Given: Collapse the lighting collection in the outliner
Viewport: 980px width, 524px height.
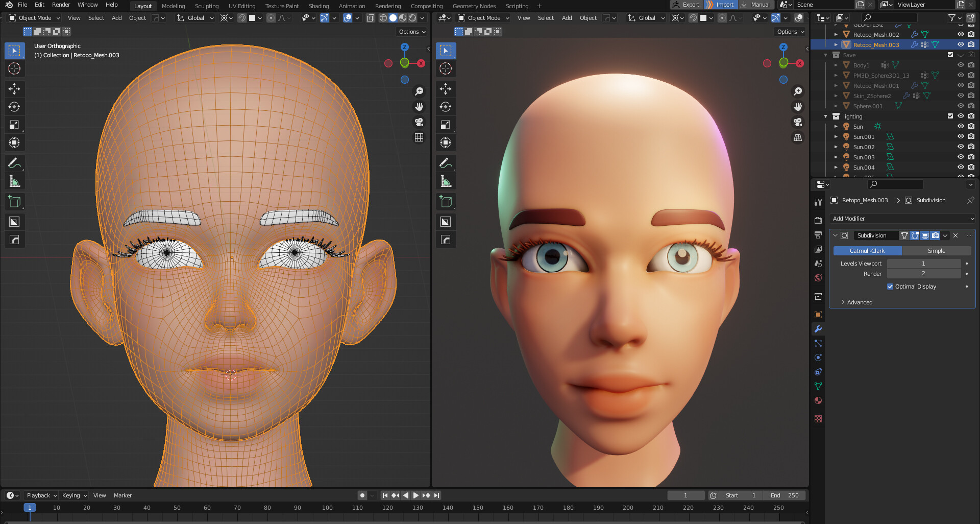Looking at the screenshot, I should (x=825, y=116).
